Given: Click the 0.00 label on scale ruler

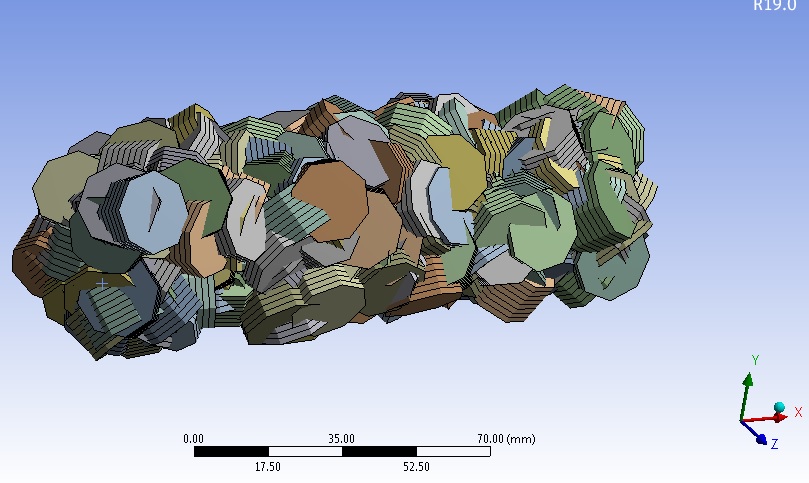Looking at the screenshot, I should (x=193, y=439).
